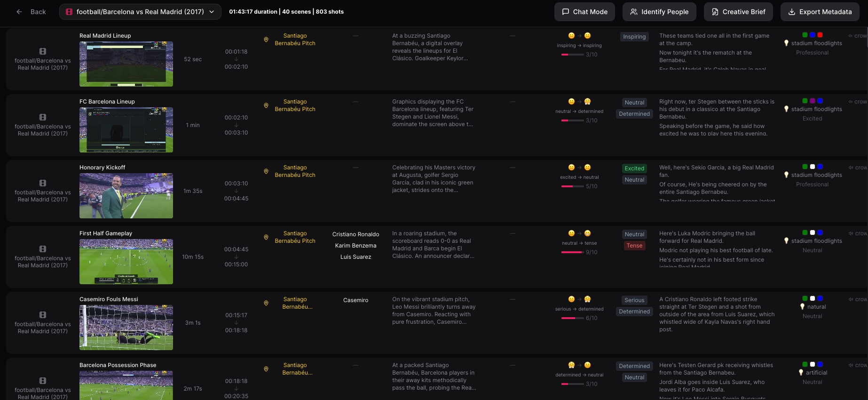This screenshot has height=400, width=868.
Task: Open Identify People
Action: pos(659,12)
